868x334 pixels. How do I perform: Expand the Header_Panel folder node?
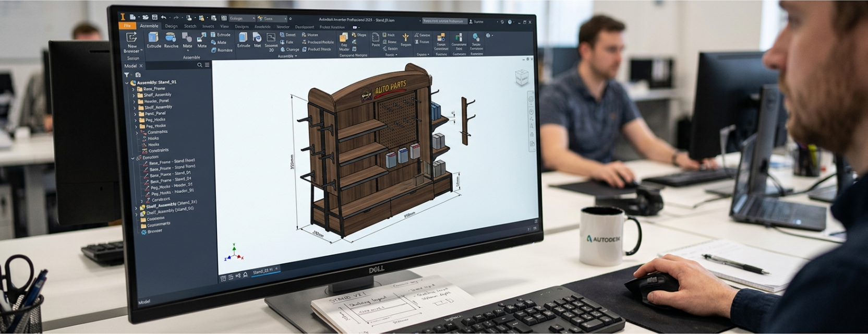(134, 101)
